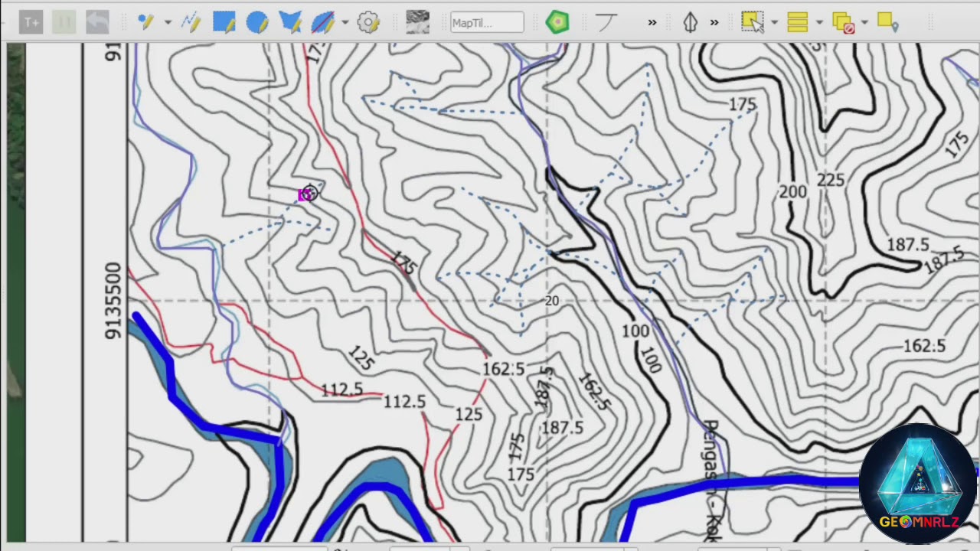Select the circle drawing tool

pos(257,23)
